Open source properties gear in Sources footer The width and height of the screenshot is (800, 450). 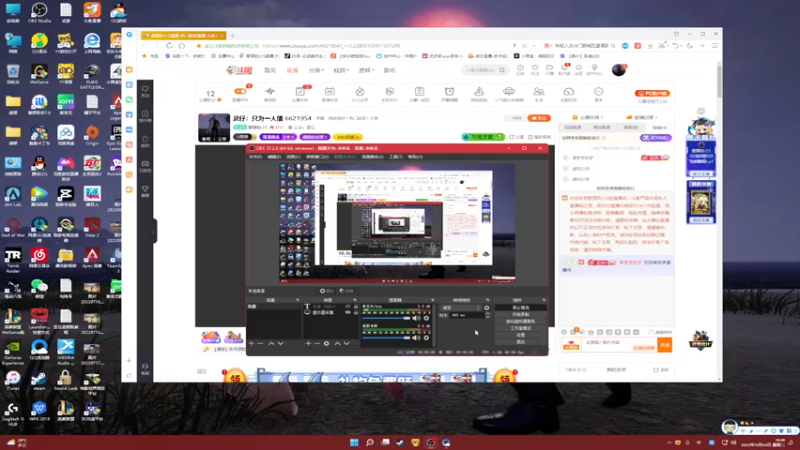[x=327, y=343]
